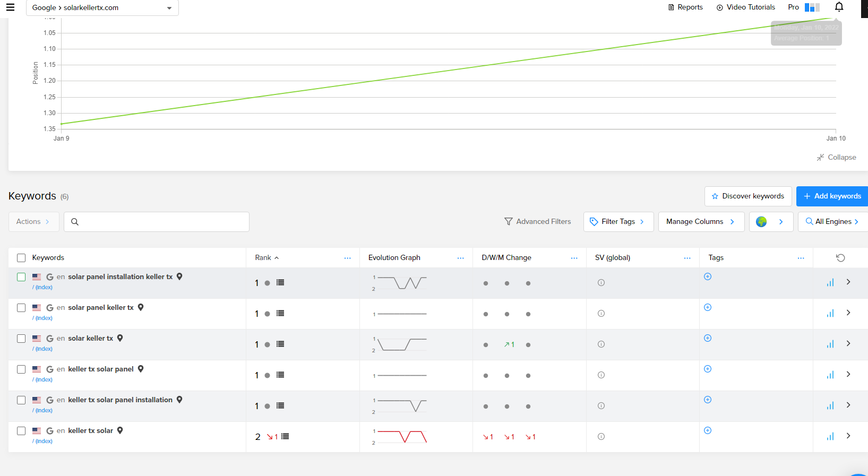Open D/W/M Change column options menu
The height and width of the screenshot is (476, 868).
tap(574, 258)
